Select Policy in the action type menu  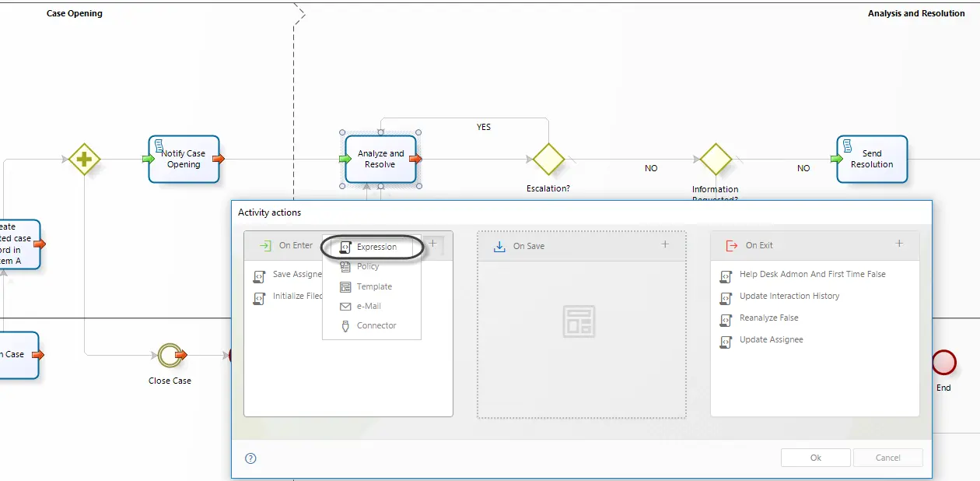coord(368,266)
